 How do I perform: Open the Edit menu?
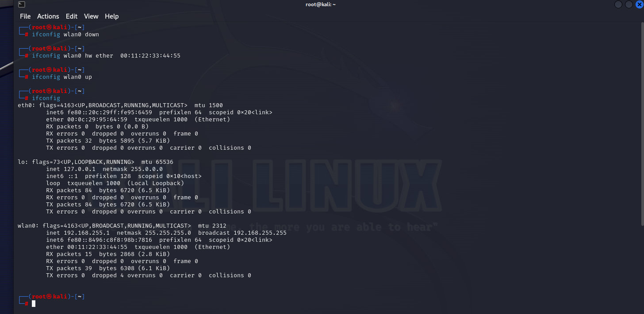(71, 16)
